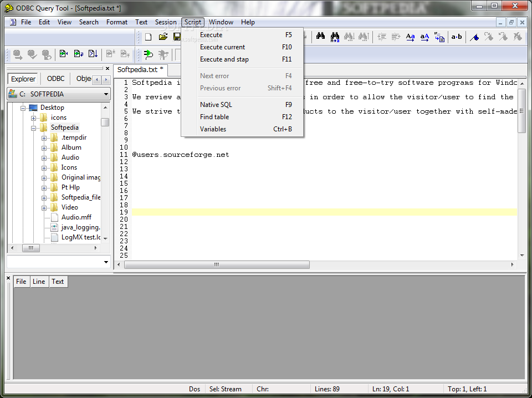This screenshot has height=398, width=532.
Task: Click the editor horizontal scrollbar thumb
Action: tap(217, 264)
